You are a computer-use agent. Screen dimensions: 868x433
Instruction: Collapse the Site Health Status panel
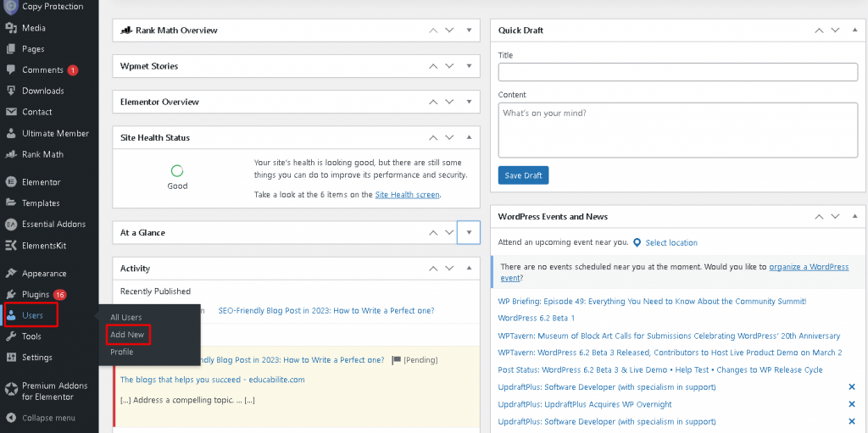[469, 137]
